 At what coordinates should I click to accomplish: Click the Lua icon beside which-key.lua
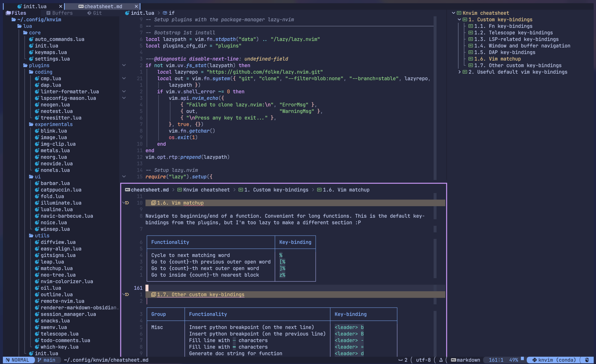pos(37,347)
